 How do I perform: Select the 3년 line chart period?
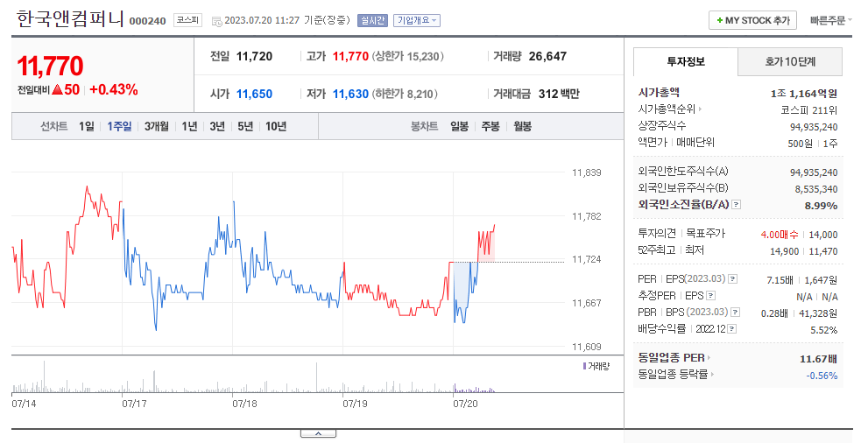point(217,127)
